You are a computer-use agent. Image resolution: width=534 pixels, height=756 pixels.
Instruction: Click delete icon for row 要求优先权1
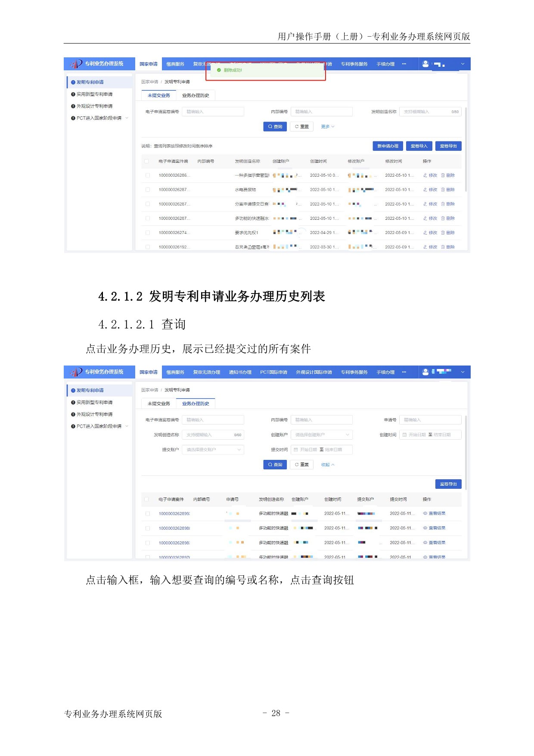point(443,233)
